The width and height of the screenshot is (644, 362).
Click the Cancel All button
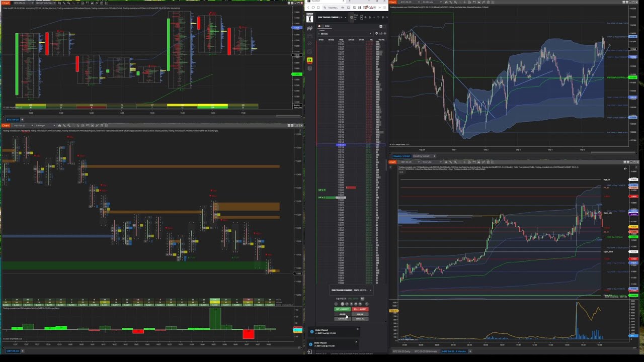(x=360, y=319)
